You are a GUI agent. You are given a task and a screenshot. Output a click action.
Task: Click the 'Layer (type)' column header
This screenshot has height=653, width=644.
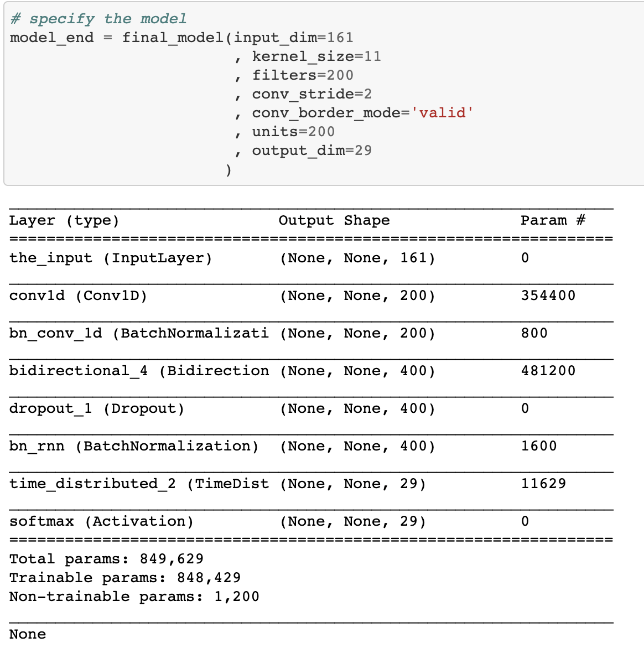pyautogui.click(x=64, y=221)
